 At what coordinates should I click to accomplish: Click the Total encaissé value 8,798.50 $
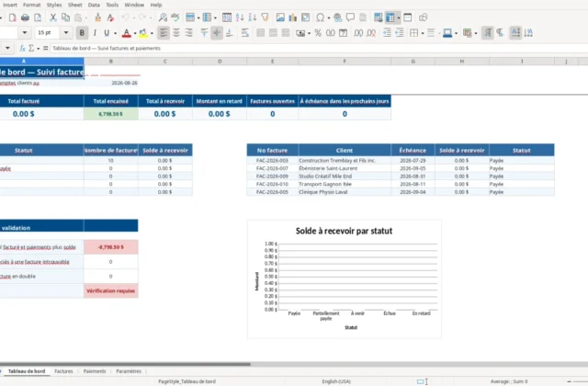pyautogui.click(x=110, y=114)
